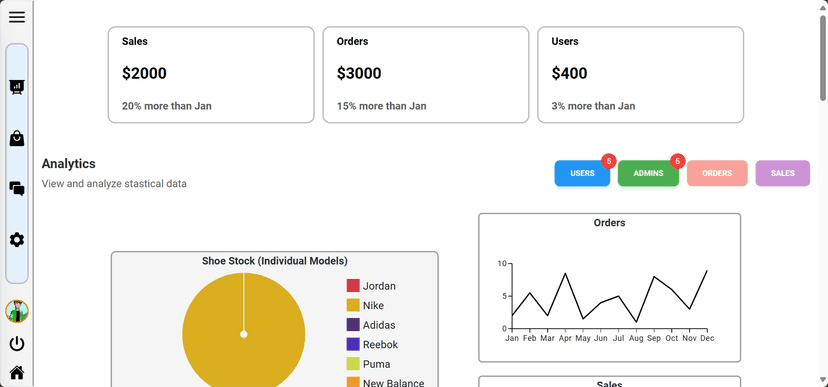Click the user avatar profile picture
Viewport: 828px width, 387px height.
coord(17,312)
